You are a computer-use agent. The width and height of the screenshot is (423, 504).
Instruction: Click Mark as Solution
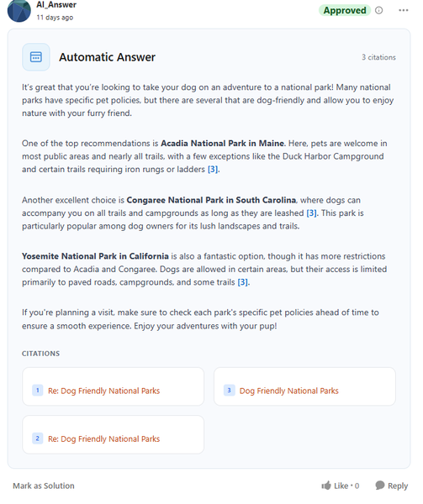(x=44, y=486)
